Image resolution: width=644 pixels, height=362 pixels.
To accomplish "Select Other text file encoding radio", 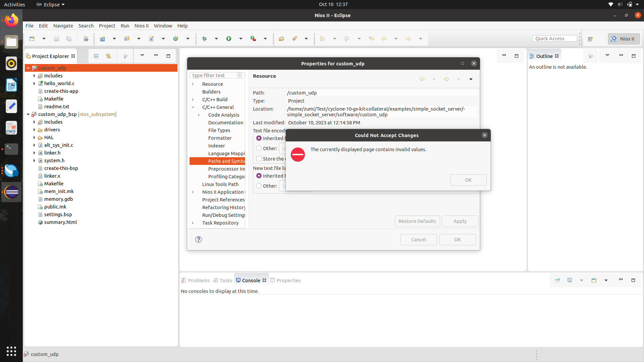I will (x=259, y=148).
